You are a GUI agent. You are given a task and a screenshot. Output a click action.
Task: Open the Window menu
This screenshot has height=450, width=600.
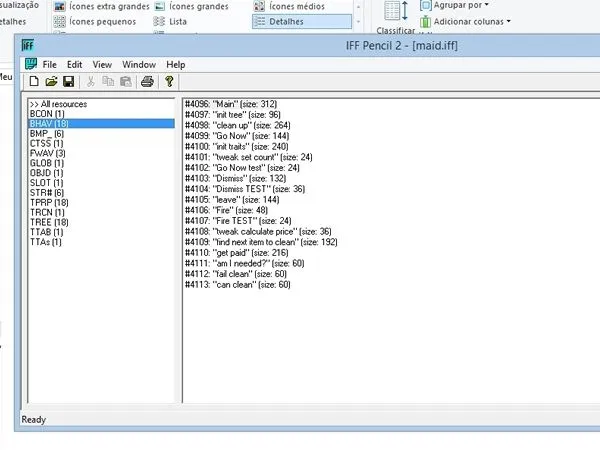pos(139,64)
